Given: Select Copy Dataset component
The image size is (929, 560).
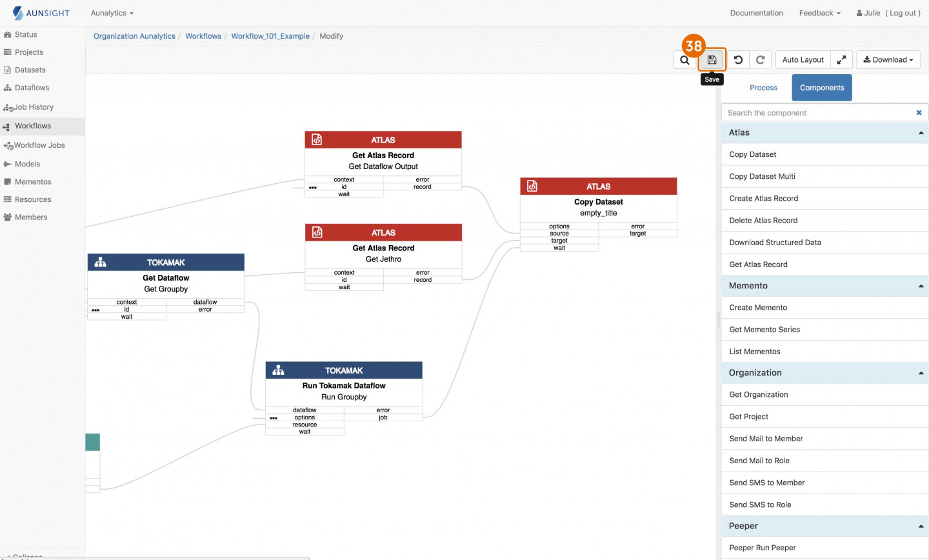Looking at the screenshot, I should (824, 155).
